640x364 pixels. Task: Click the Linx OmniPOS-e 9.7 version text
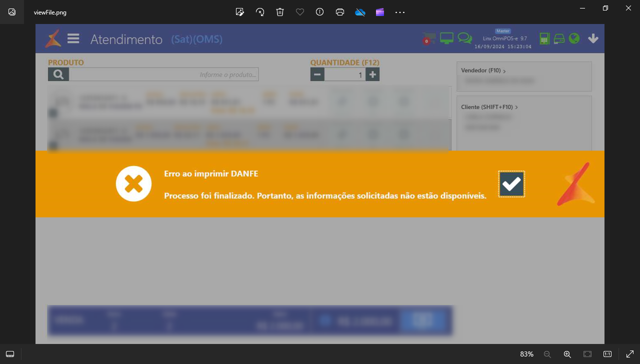tap(505, 38)
